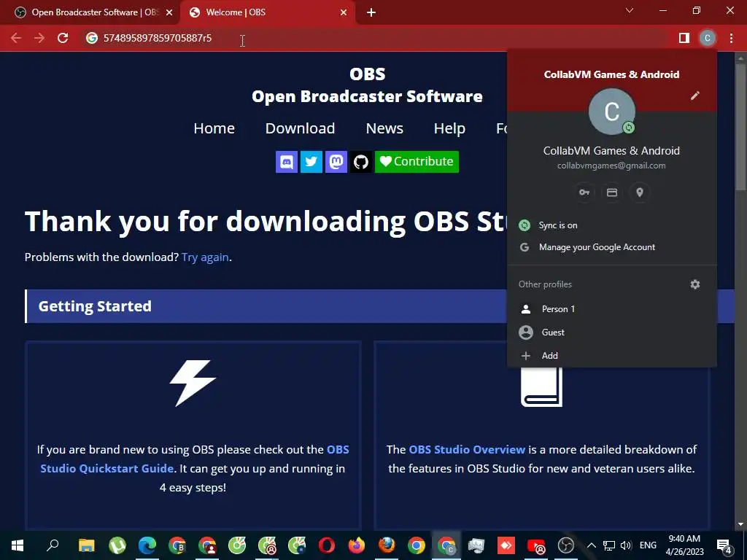
Task: Open Manage your Google Account
Action: point(612,247)
